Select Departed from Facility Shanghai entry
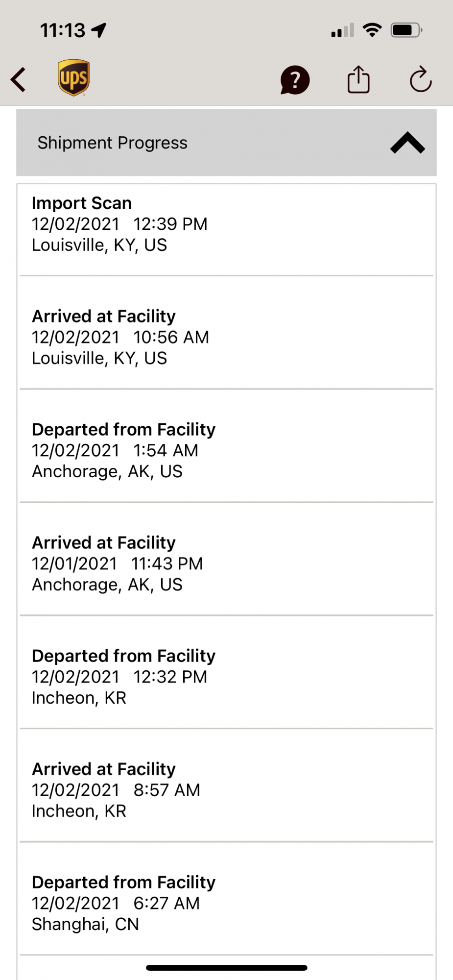This screenshot has height=980, width=453. [x=226, y=903]
